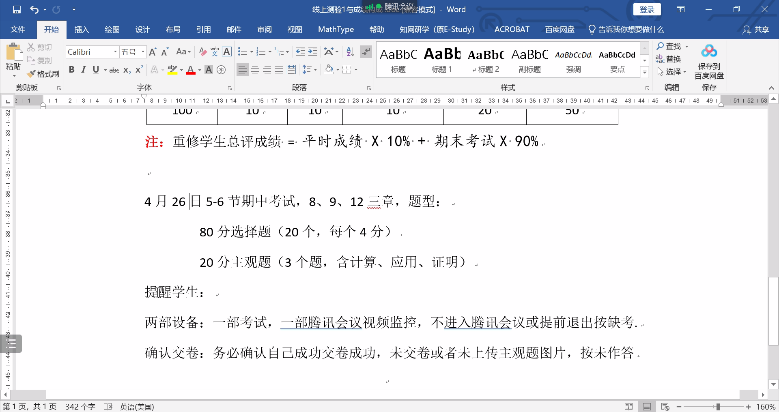
Task: Click the Center alignment icon
Action: click(x=258, y=70)
